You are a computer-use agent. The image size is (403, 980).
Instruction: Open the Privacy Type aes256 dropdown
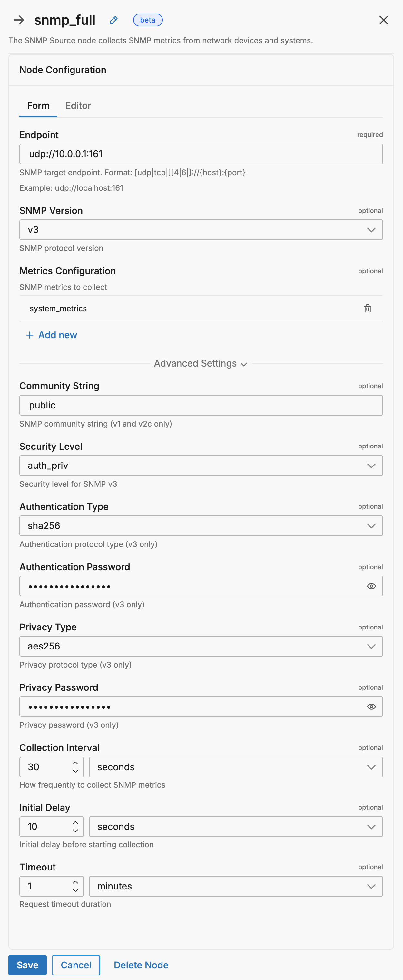tap(201, 646)
